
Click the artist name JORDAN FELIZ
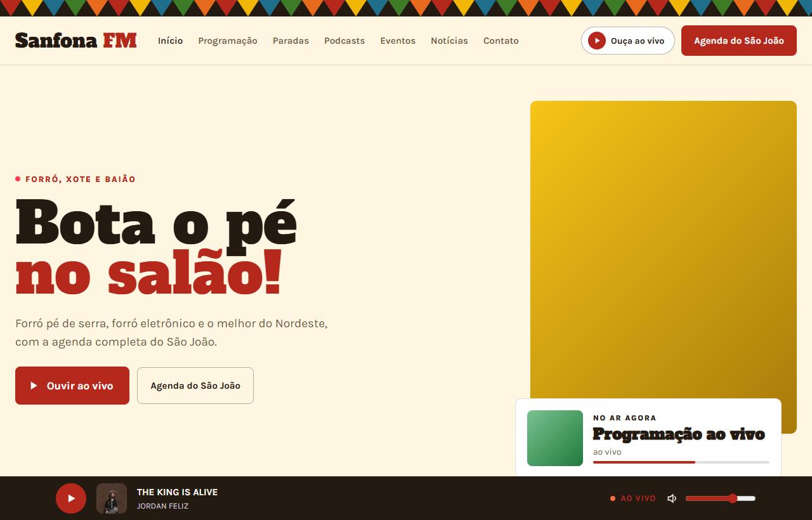(163, 506)
